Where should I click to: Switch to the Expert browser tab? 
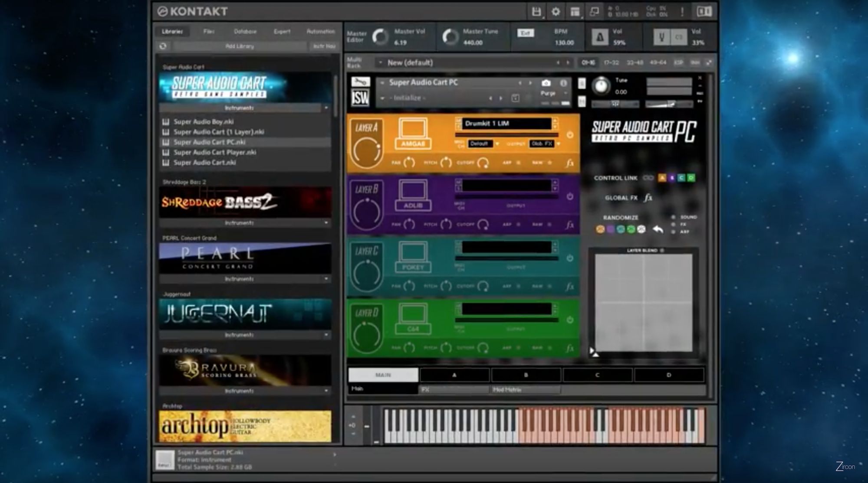click(282, 31)
